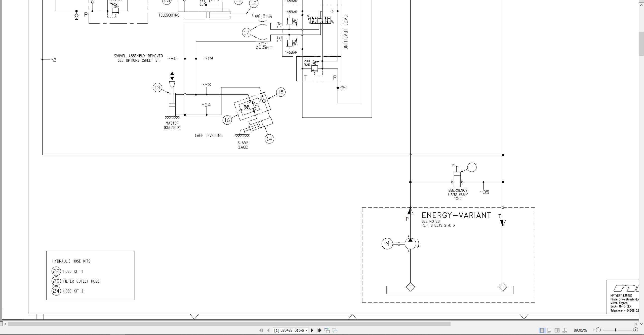Image resolution: width=644 pixels, height=335 pixels.
Task: Click the ~23 line reference label
Action: coord(206,85)
